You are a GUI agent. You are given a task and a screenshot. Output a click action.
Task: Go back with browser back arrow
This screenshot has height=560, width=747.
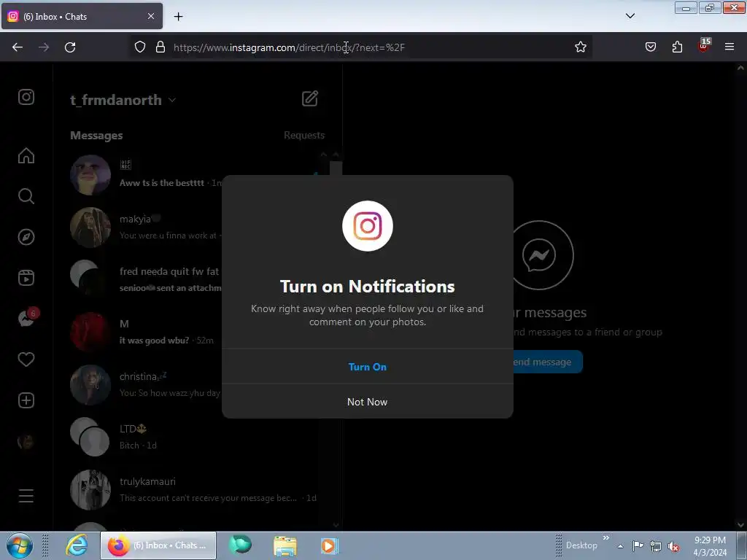point(18,47)
